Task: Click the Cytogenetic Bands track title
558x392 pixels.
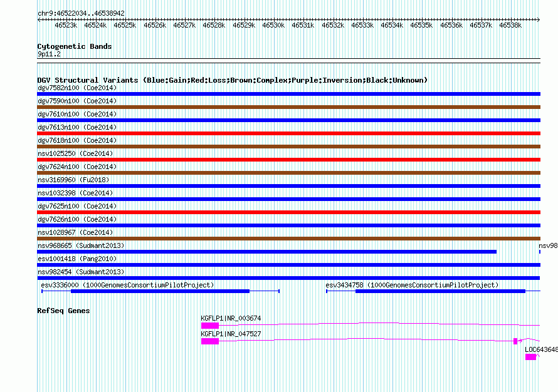Action: click(74, 46)
